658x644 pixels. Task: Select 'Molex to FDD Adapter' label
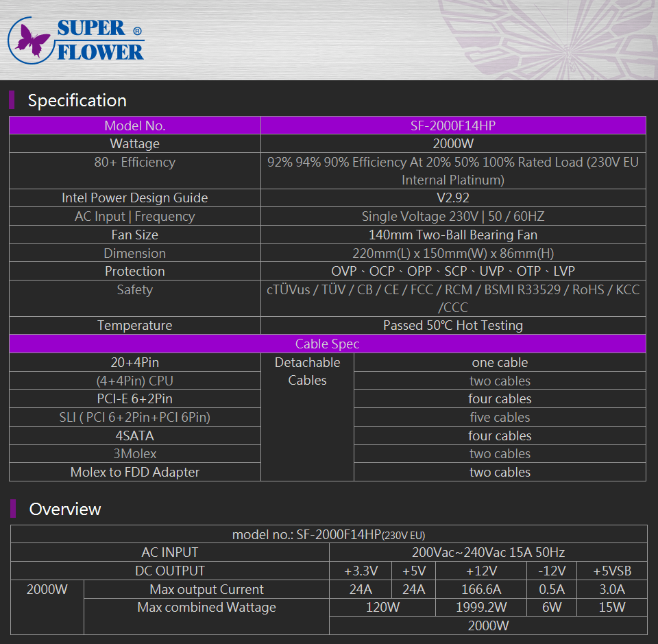[135, 473]
